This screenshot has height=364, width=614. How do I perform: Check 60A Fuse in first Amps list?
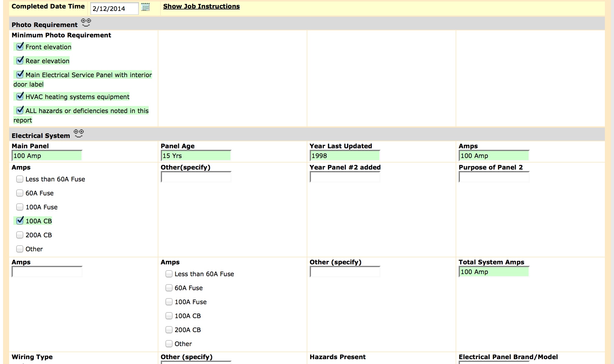tap(20, 193)
